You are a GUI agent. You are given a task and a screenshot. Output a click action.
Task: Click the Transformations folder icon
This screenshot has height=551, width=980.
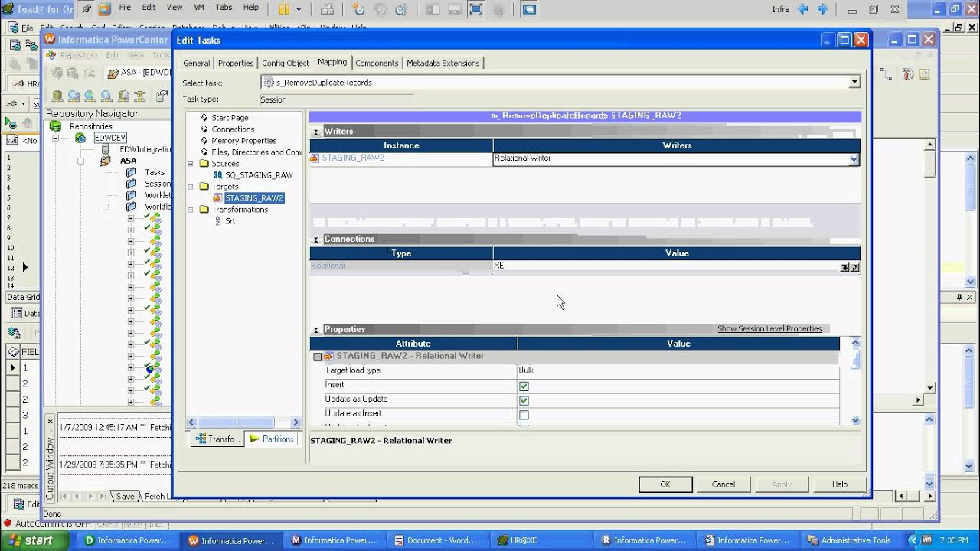pos(204,210)
